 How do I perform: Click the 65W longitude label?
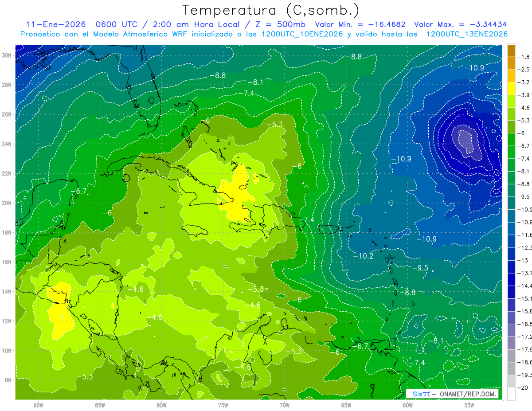[x=346, y=406]
